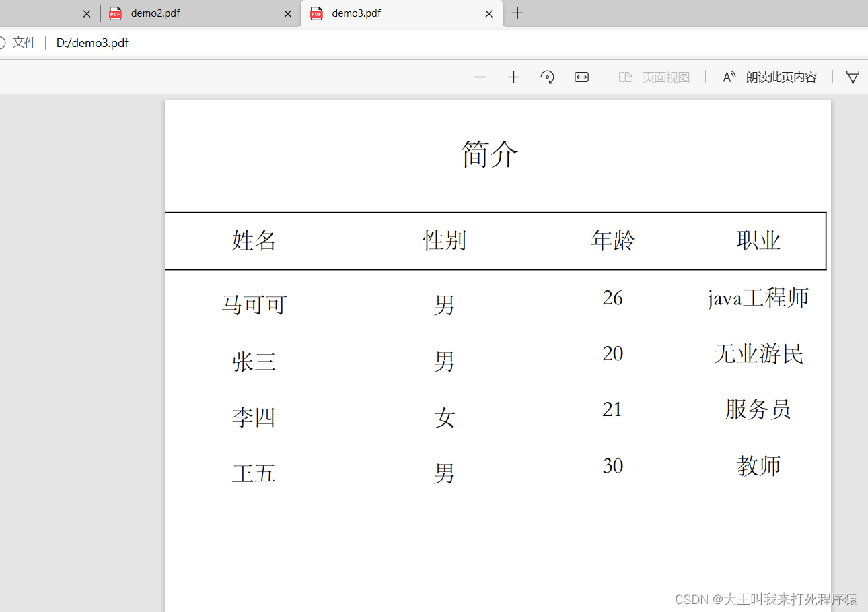
Task: Click the 朗读此页内容 read aloud button
Action: pos(770,77)
